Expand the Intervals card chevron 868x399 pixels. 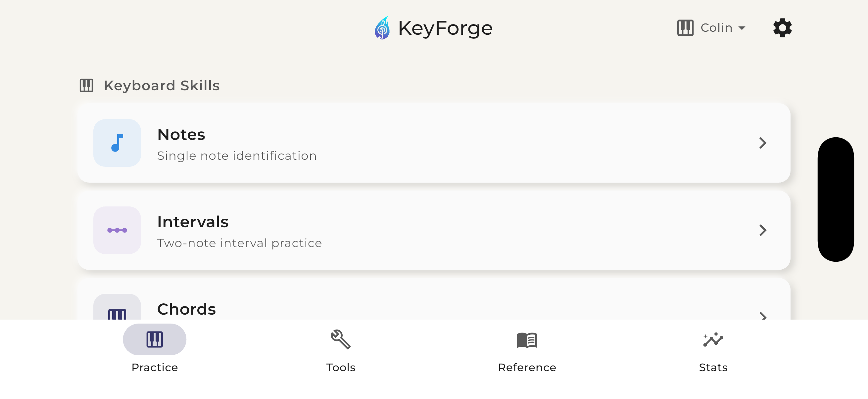(763, 230)
